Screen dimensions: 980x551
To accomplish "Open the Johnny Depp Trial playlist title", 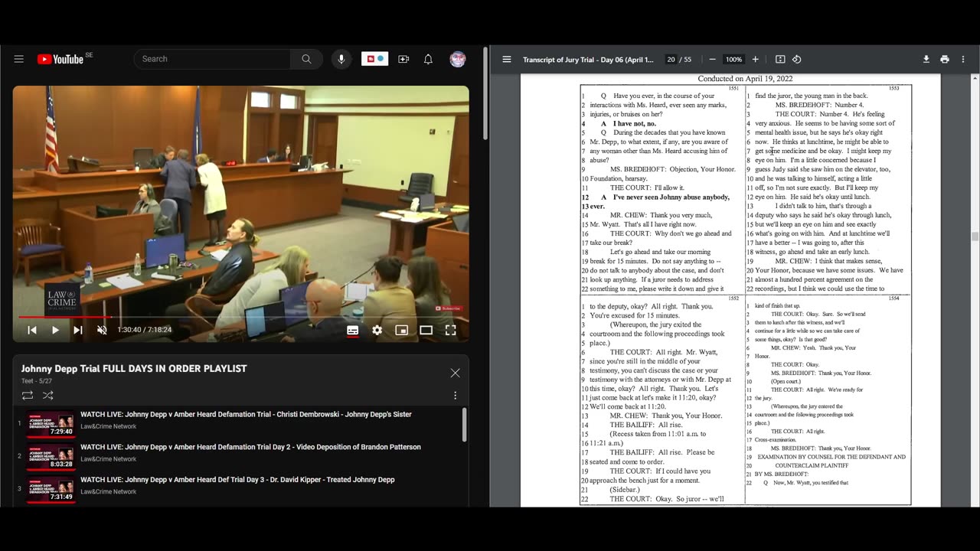I will coord(134,368).
